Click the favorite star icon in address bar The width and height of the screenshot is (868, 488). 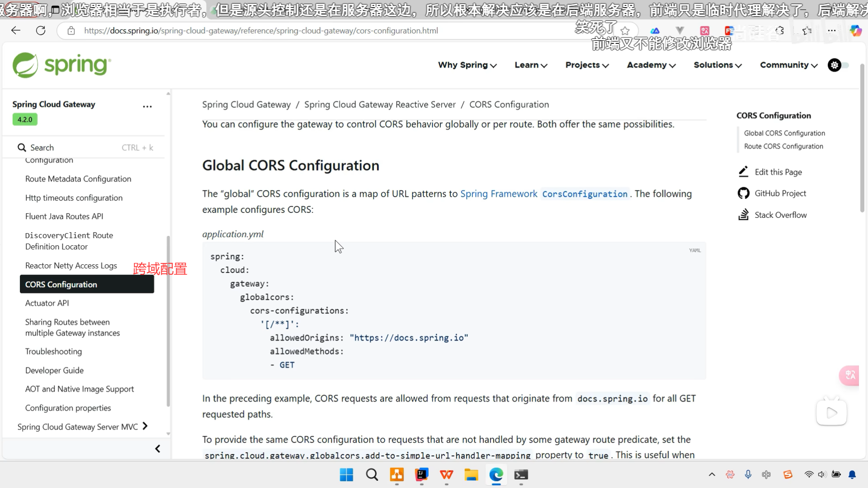pos(625,31)
